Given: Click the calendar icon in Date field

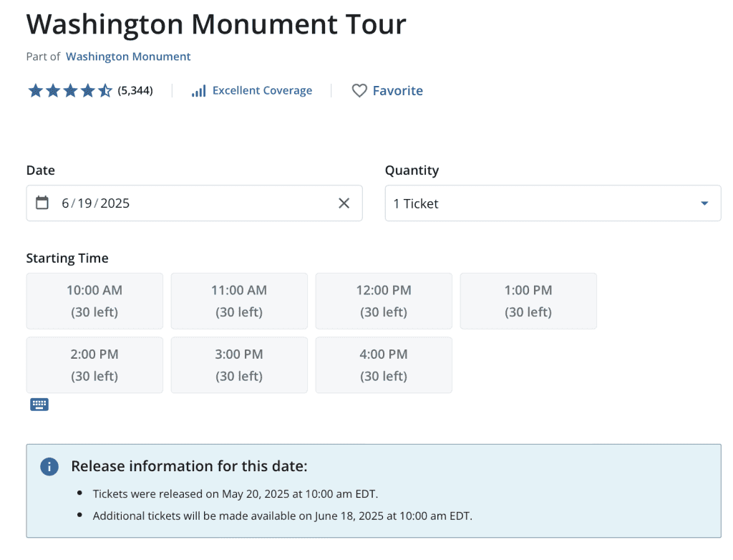Looking at the screenshot, I should coord(42,203).
